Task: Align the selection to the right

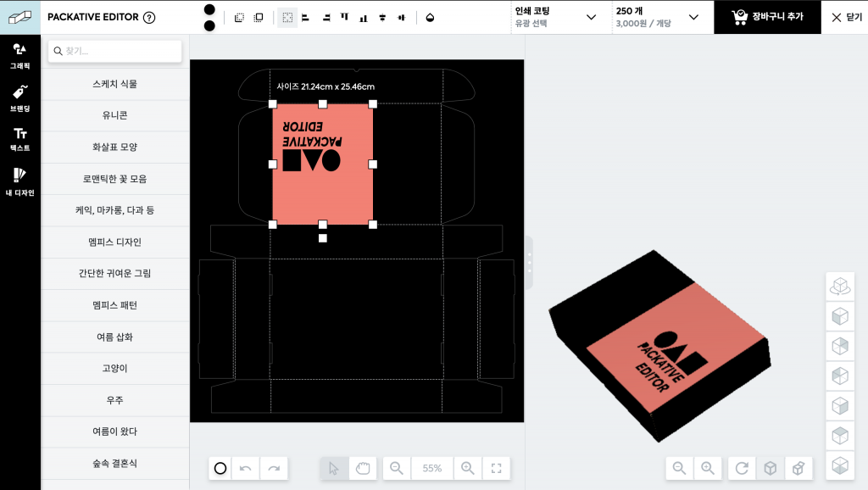Action: 326,18
